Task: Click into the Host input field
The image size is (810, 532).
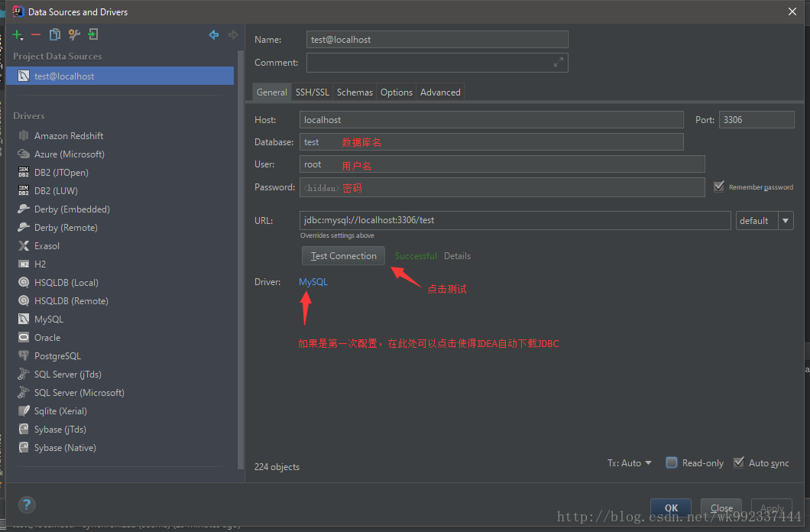Action: 491,120
